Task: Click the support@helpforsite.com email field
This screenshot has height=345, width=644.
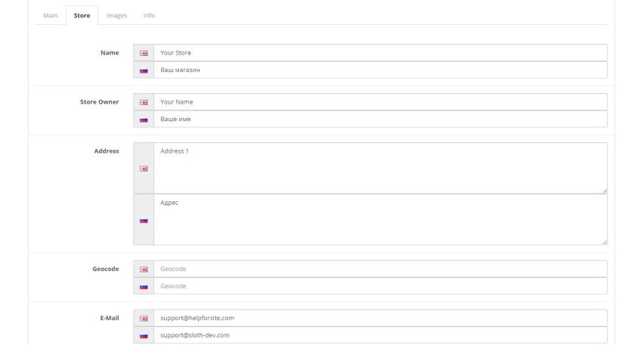Action: [x=380, y=318]
